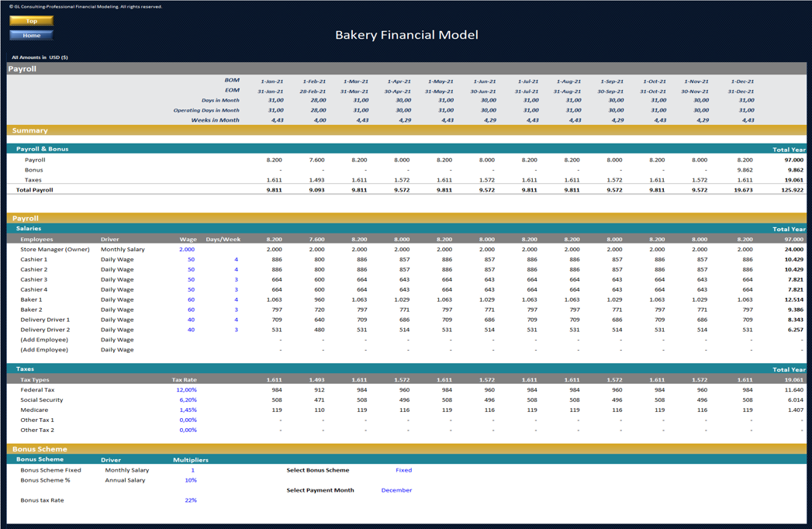Click the blue Home button
This screenshot has width=812, height=529.
tap(32, 35)
